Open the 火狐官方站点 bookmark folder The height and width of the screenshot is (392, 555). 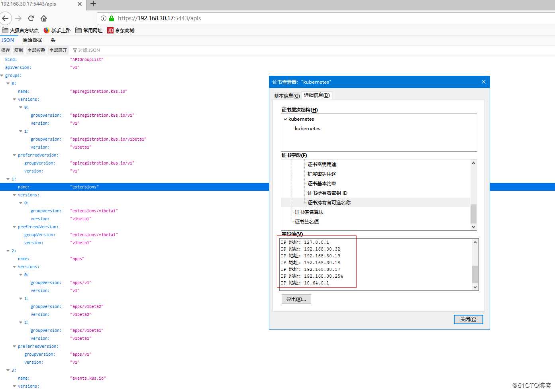(20, 30)
